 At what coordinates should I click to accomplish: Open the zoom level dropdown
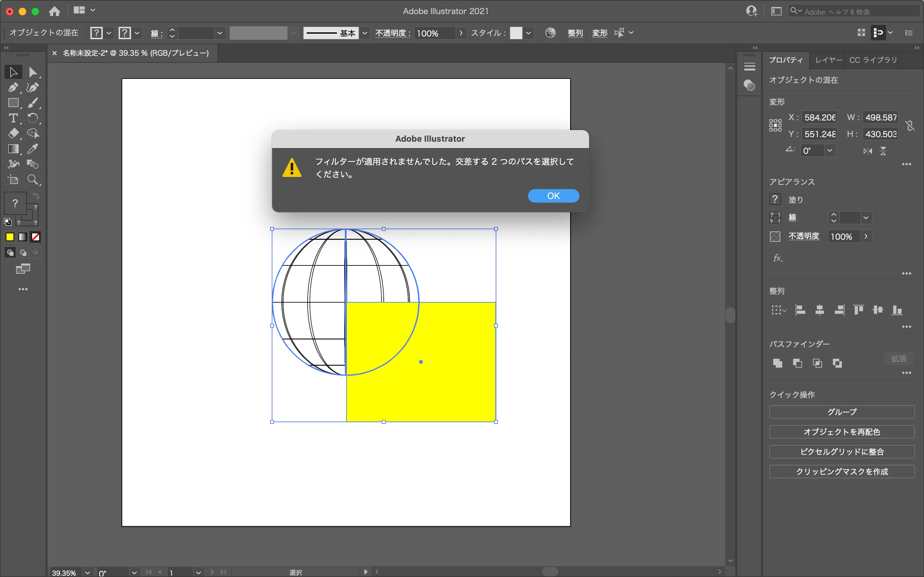pyautogui.click(x=88, y=572)
